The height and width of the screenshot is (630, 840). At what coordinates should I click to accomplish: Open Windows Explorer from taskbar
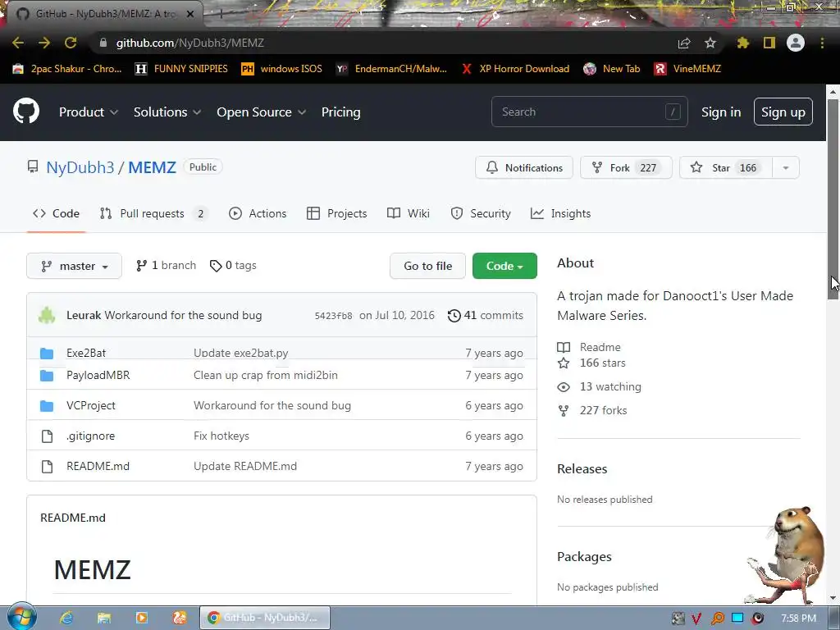104,618
